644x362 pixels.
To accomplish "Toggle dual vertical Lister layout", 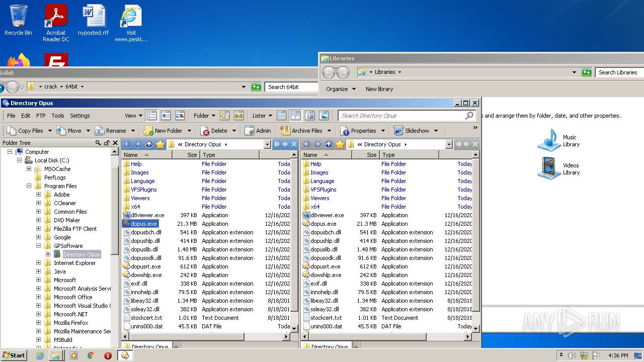I will [296, 116].
